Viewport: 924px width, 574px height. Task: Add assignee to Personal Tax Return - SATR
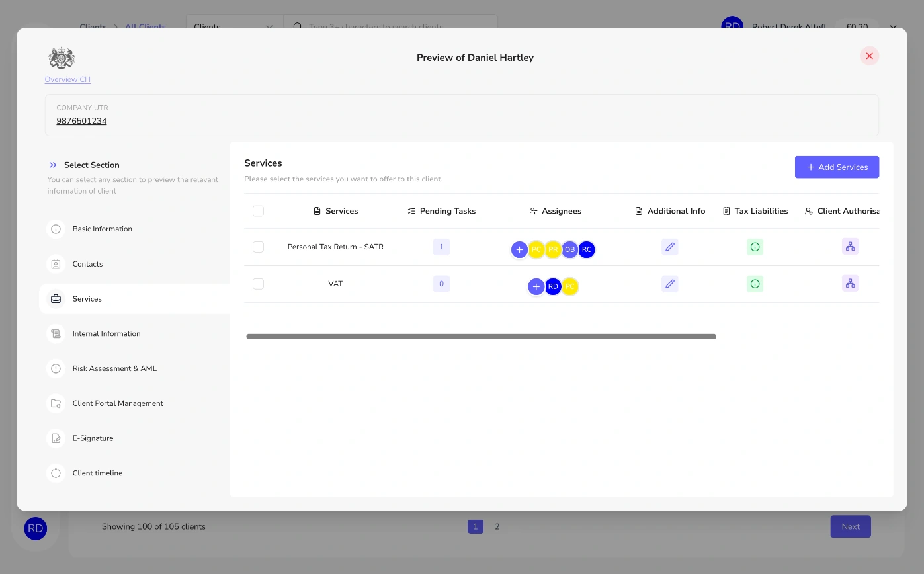520,250
